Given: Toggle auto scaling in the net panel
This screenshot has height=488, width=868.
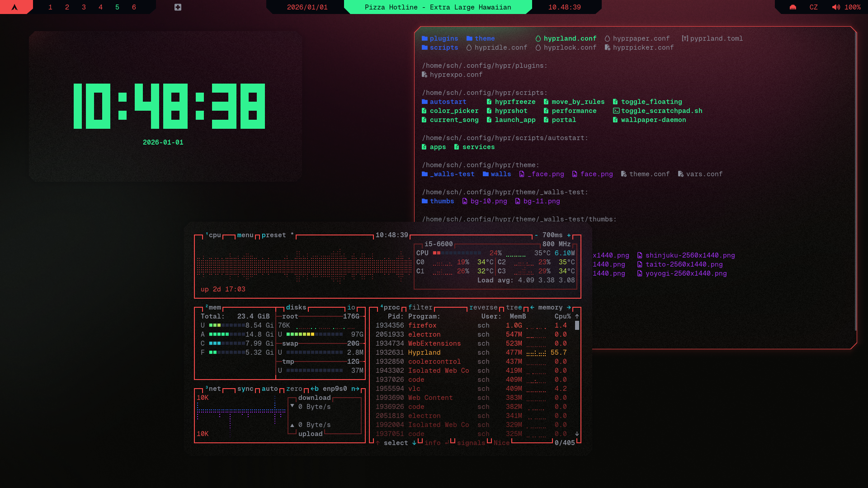Looking at the screenshot, I should click(269, 389).
